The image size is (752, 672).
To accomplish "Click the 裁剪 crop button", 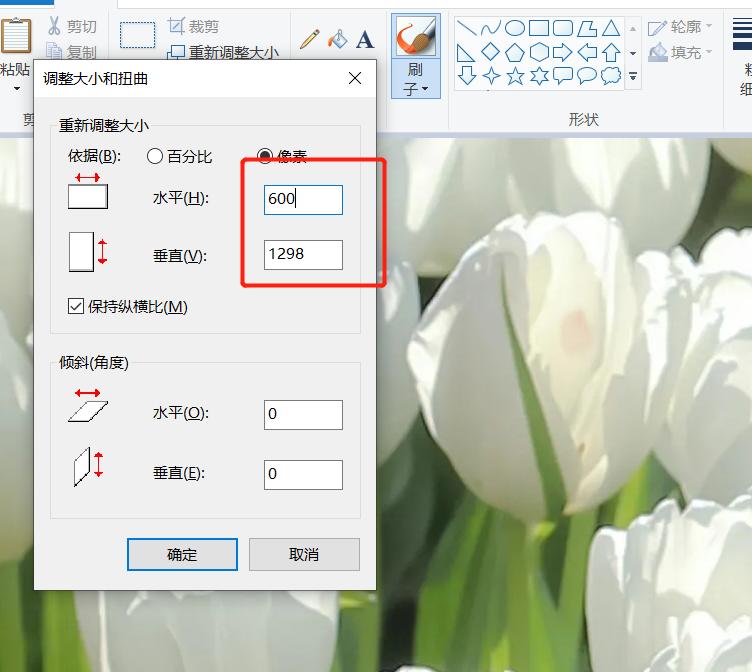I will pos(193,26).
